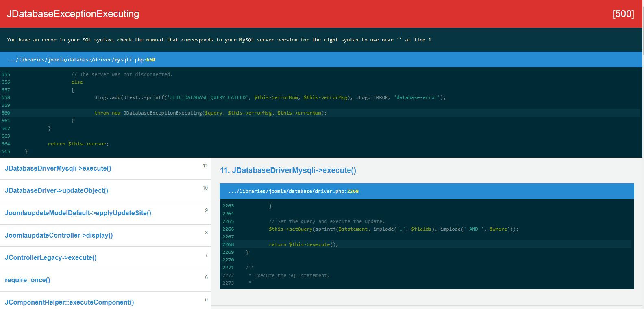Click highlighted line 2268 return statement

click(x=303, y=244)
